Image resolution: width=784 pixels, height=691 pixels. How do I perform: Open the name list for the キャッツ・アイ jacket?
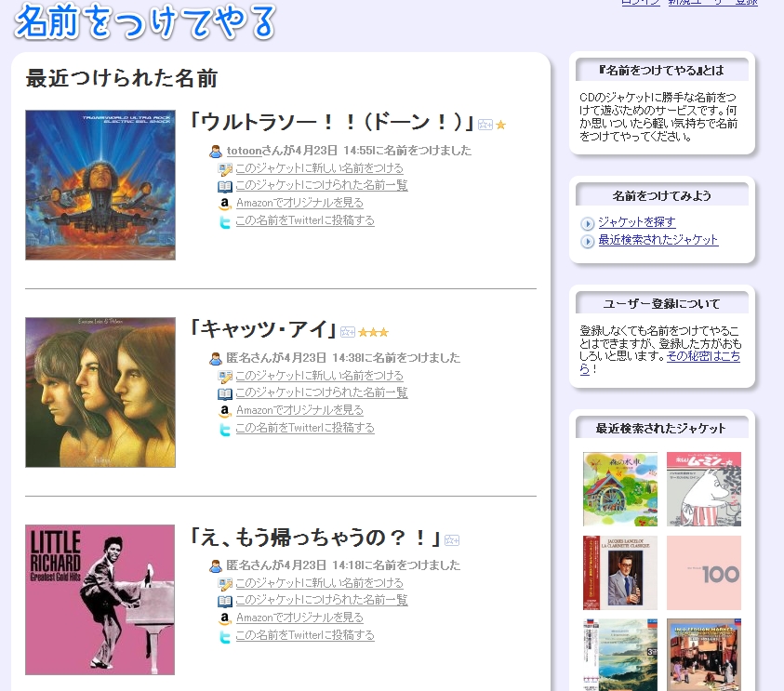point(322,392)
